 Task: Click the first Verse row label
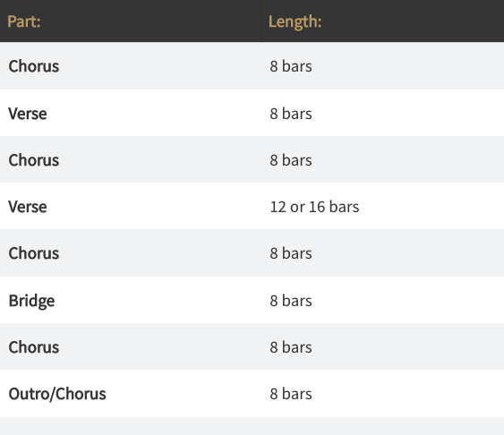[x=28, y=114]
